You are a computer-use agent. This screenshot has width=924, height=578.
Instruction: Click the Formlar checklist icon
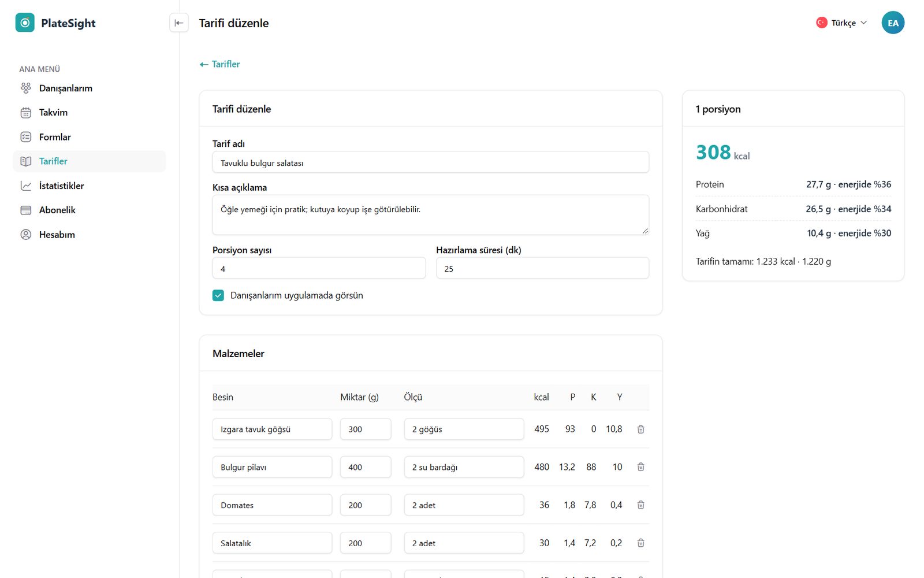point(26,137)
